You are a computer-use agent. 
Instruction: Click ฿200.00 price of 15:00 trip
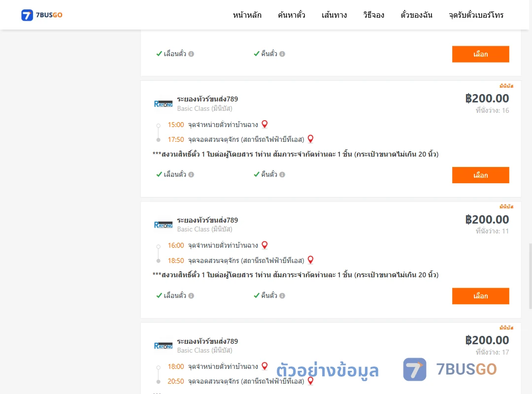487,98
